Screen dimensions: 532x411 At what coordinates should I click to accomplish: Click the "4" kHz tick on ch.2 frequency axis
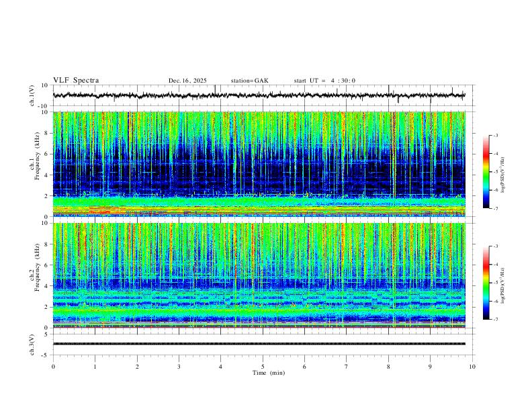click(x=47, y=286)
